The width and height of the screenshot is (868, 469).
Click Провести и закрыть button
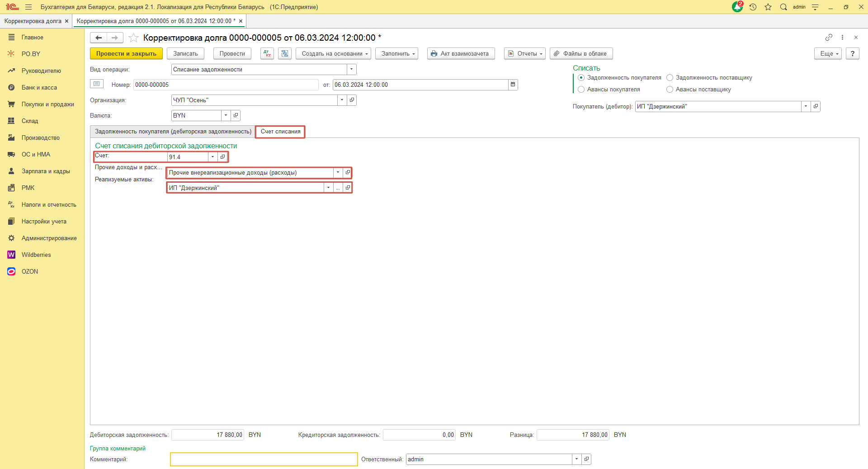126,53
